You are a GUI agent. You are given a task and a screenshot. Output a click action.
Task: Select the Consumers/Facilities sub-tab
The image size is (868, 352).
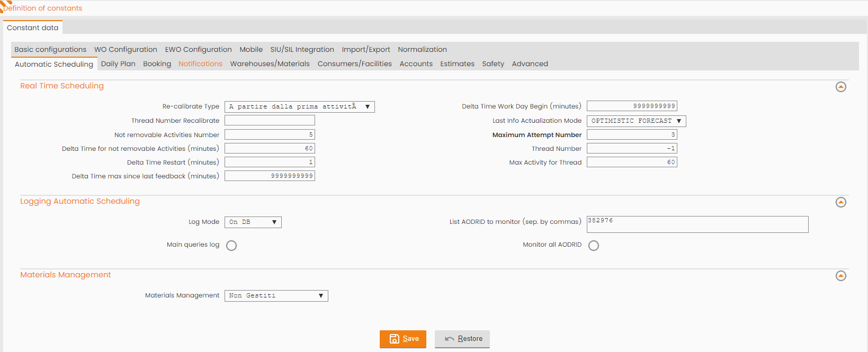[355, 64]
